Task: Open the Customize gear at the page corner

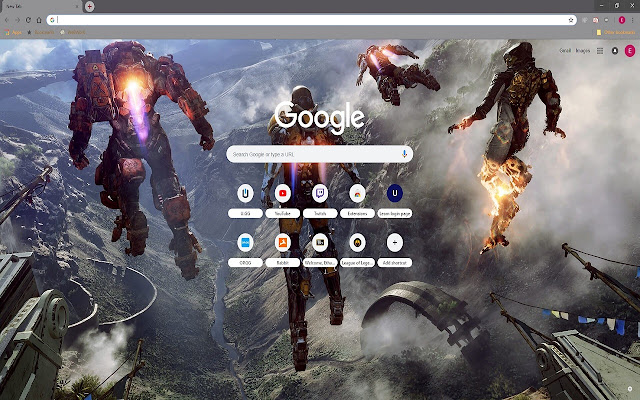Action: [630, 389]
